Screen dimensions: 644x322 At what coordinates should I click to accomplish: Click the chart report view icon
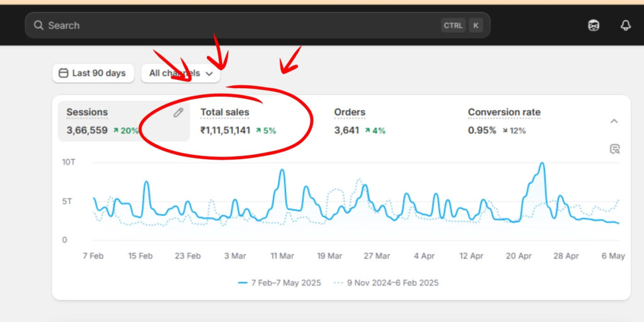[614, 149]
